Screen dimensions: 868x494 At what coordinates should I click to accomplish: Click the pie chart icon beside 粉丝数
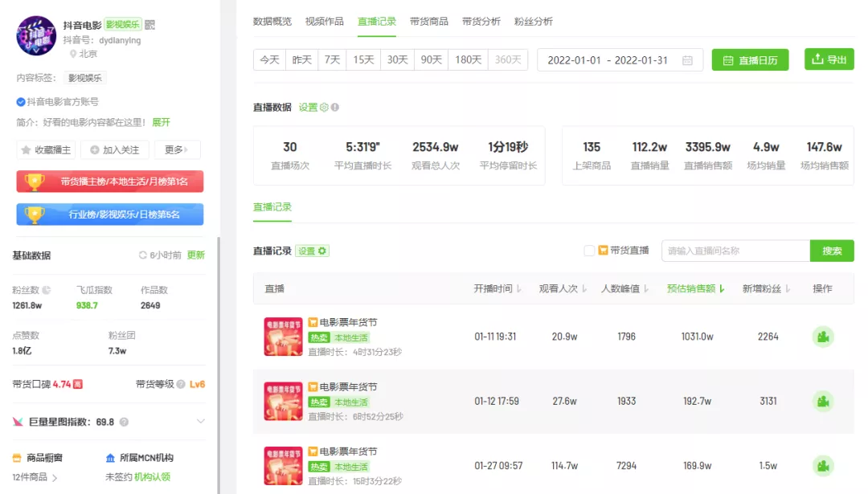[x=47, y=290]
